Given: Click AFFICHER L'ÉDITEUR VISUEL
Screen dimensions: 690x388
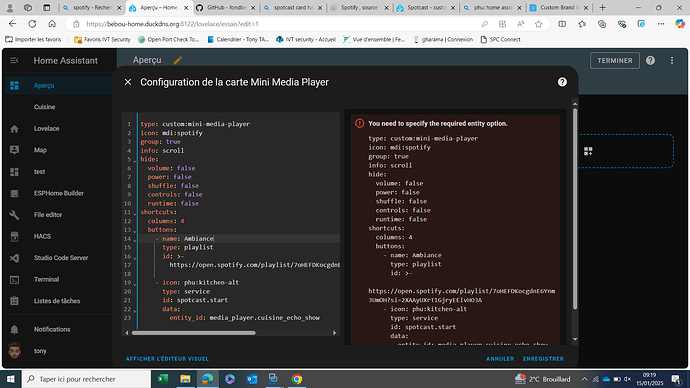Looking at the screenshot, I should click(167, 359).
